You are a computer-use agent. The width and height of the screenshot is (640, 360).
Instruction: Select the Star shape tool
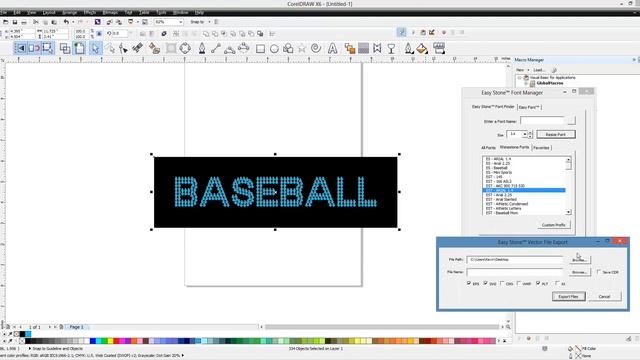click(302, 49)
